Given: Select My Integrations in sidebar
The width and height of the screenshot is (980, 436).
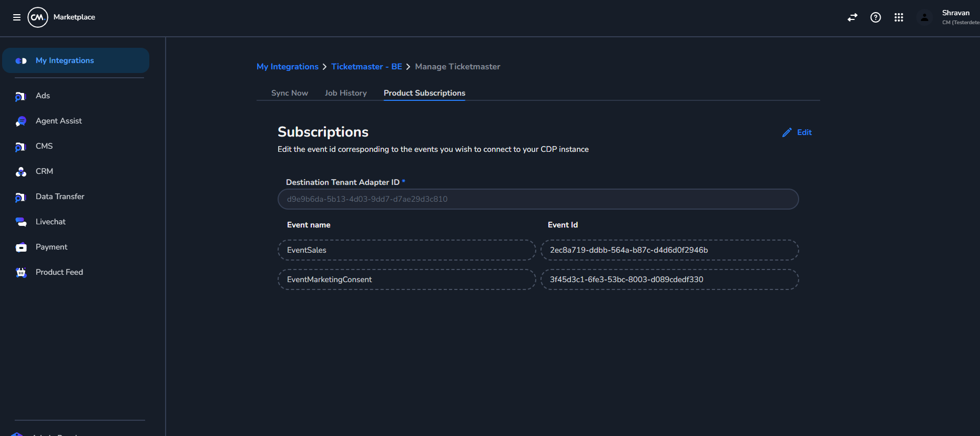Looking at the screenshot, I should point(76,60).
